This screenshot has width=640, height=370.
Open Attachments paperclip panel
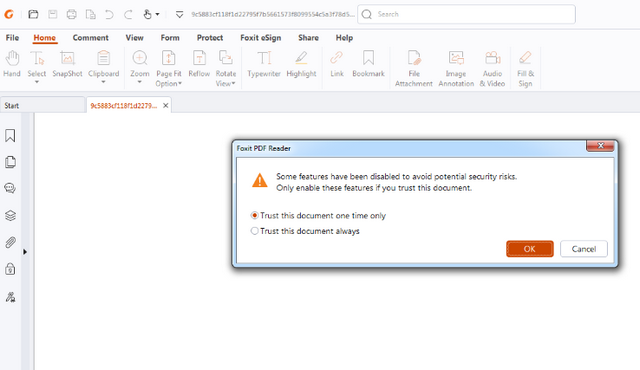click(10, 242)
